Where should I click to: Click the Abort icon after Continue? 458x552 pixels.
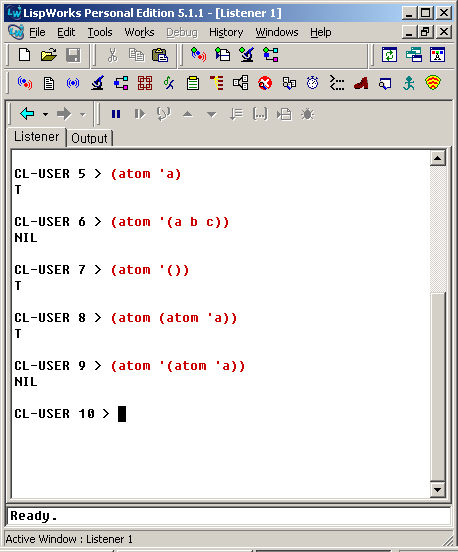pyautogui.click(x=164, y=114)
